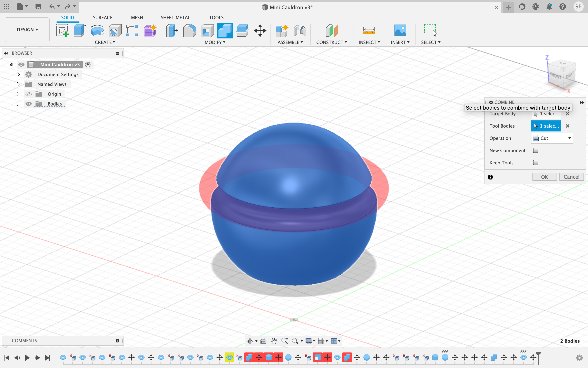Clear the Target Body selection

568,114
